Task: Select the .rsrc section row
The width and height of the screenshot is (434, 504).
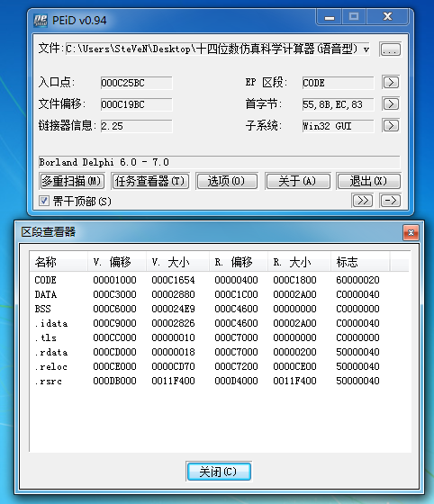Action: click(207, 381)
